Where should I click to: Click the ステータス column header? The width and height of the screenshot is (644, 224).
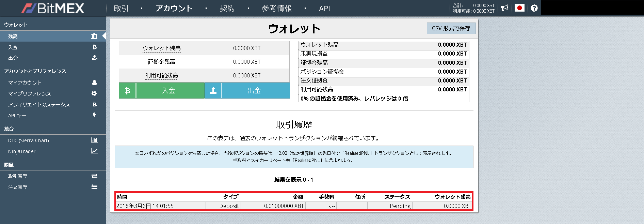point(398,197)
